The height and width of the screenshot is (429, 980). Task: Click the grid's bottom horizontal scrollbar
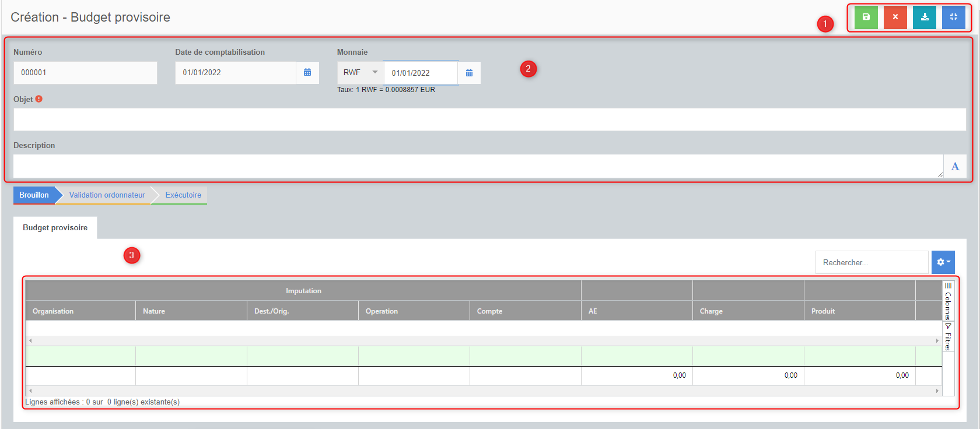coord(483,391)
